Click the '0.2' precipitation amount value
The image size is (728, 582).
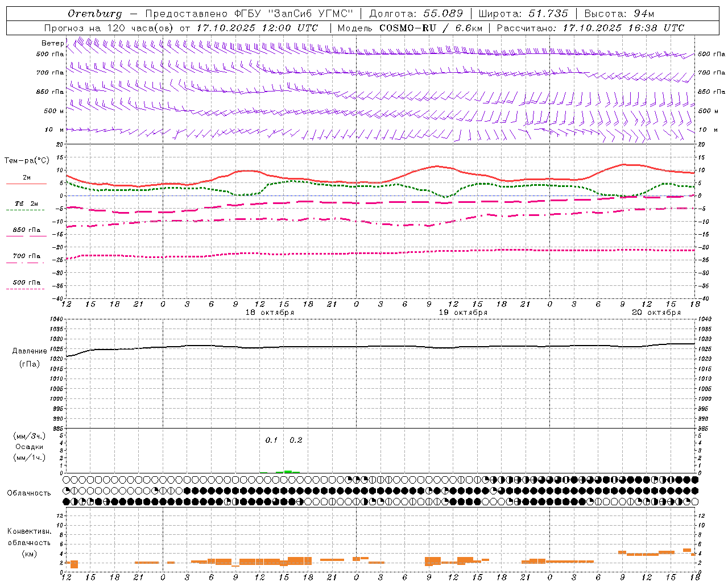[x=296, y=440]
